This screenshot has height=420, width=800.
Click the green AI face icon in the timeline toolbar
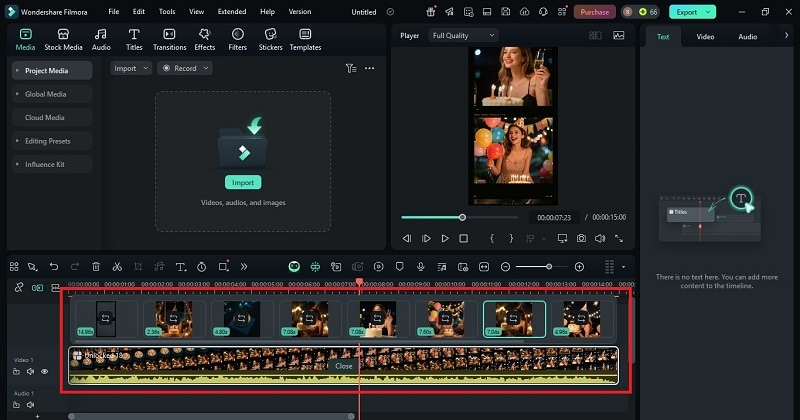[294, 266]
